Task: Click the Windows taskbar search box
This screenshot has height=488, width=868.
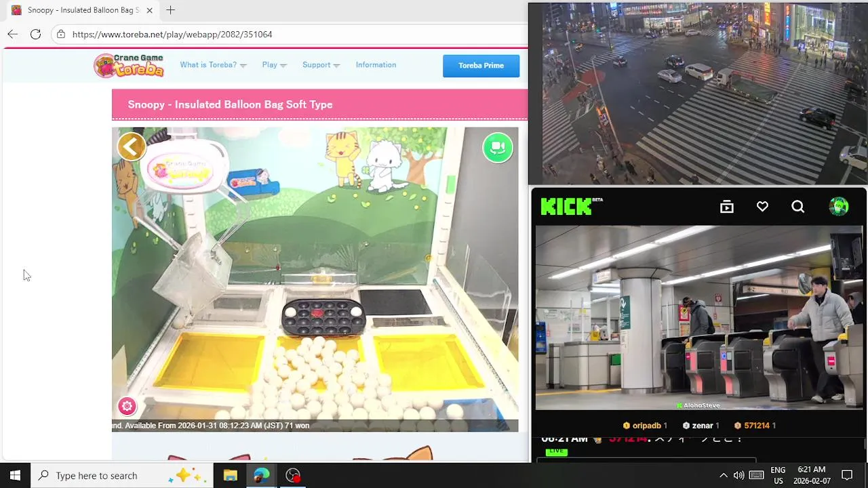Action: (x=122, y=475)
